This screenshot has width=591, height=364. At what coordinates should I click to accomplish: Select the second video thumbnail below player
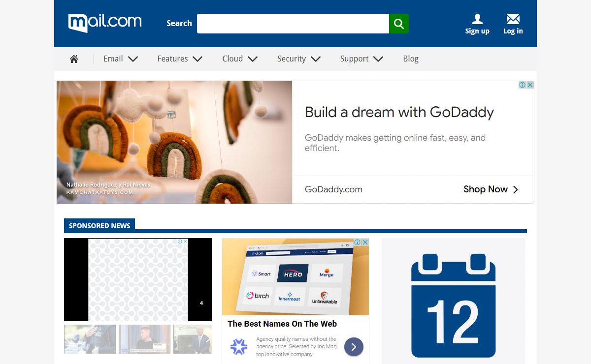click(x=144, y=339)
